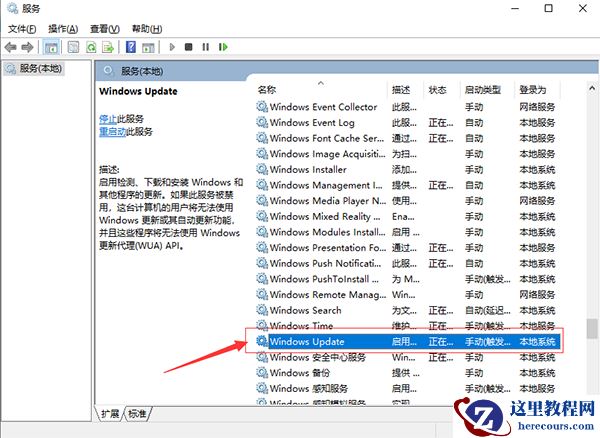Click the vertical scrollbar up arrow
This screenshot has width=600, height=438.
click(592, 88)
